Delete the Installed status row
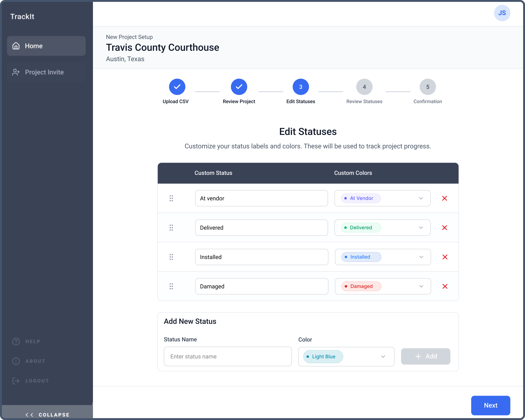This screenshot has height=420, width=525. [445, 257]
